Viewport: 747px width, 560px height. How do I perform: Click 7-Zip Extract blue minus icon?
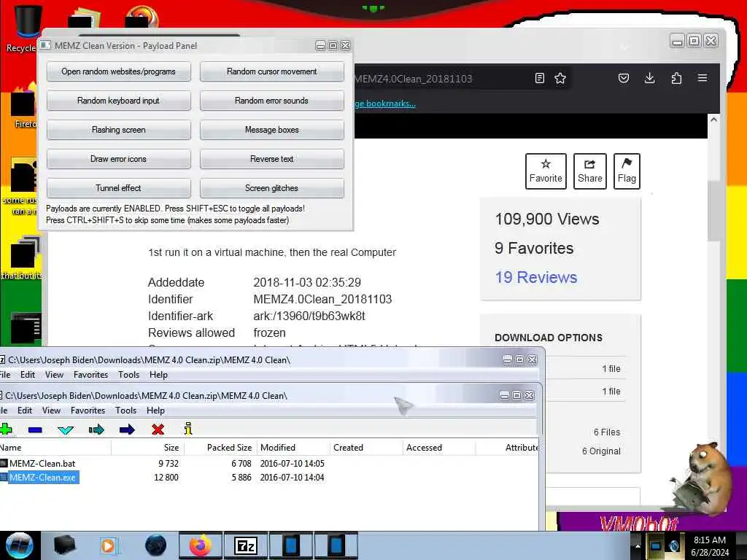35,430
